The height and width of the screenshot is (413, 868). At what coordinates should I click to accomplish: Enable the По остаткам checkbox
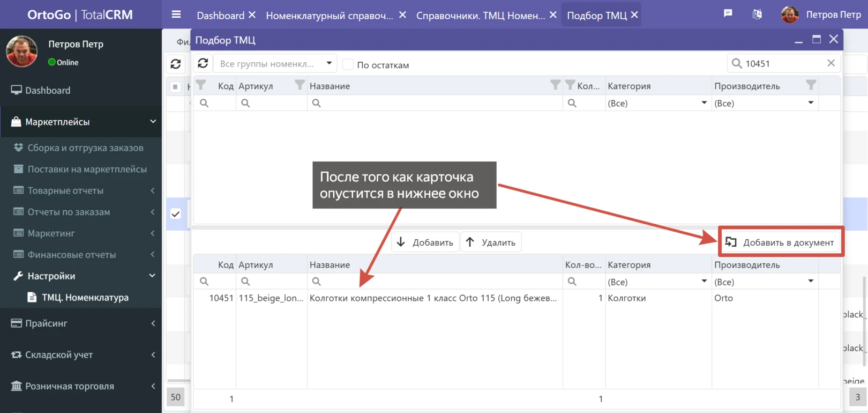348,65
